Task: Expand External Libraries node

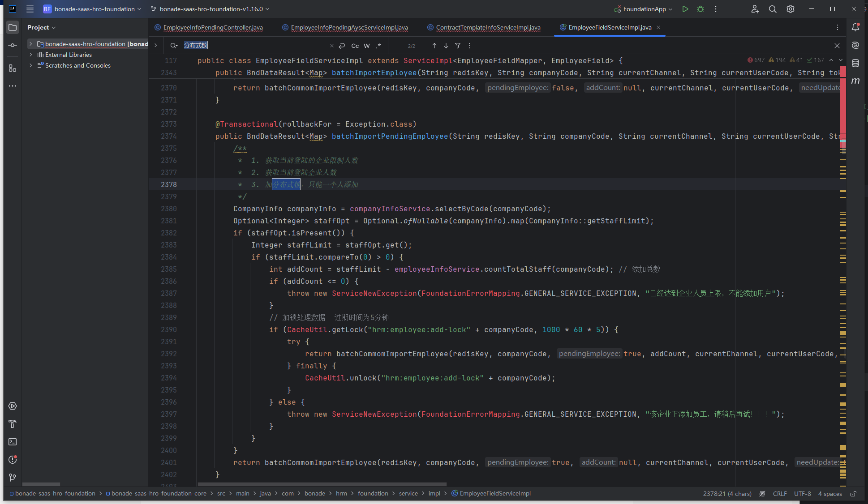Action: [30, 55]
